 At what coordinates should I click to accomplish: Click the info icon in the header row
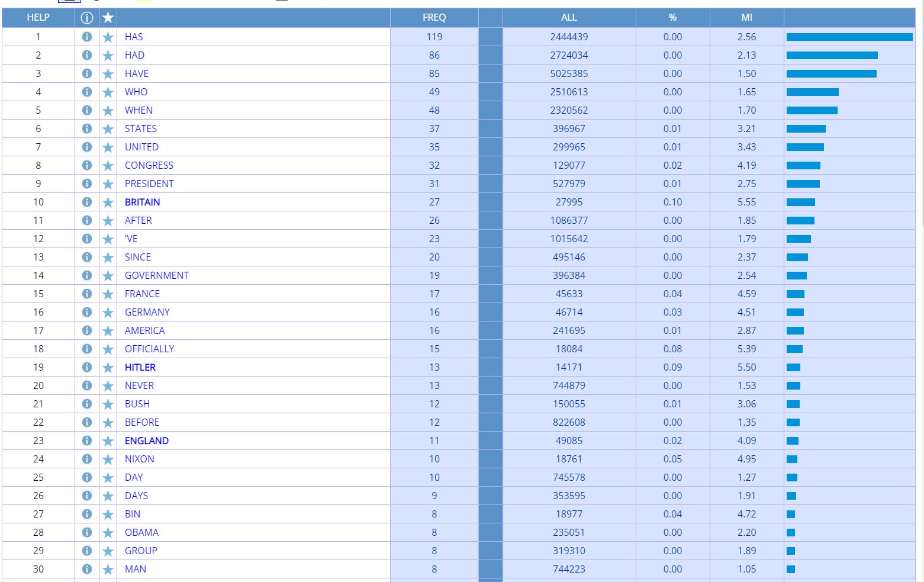(x=87, y=18)
